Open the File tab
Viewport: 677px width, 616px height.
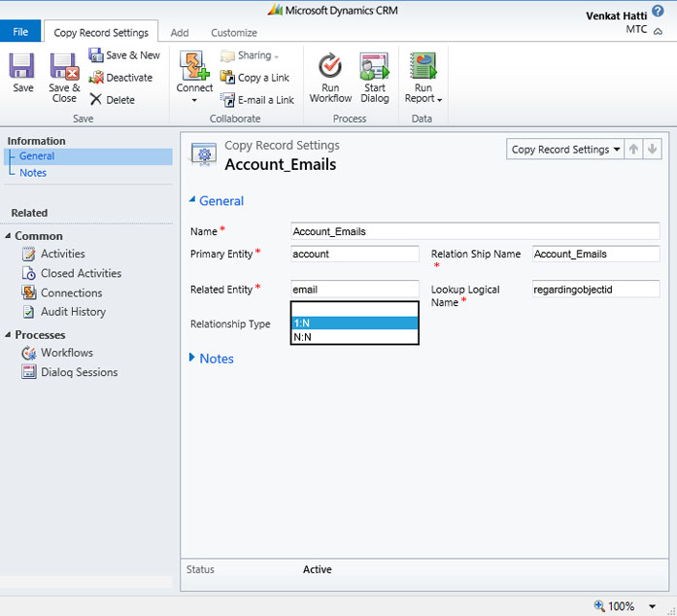point(20,32)
